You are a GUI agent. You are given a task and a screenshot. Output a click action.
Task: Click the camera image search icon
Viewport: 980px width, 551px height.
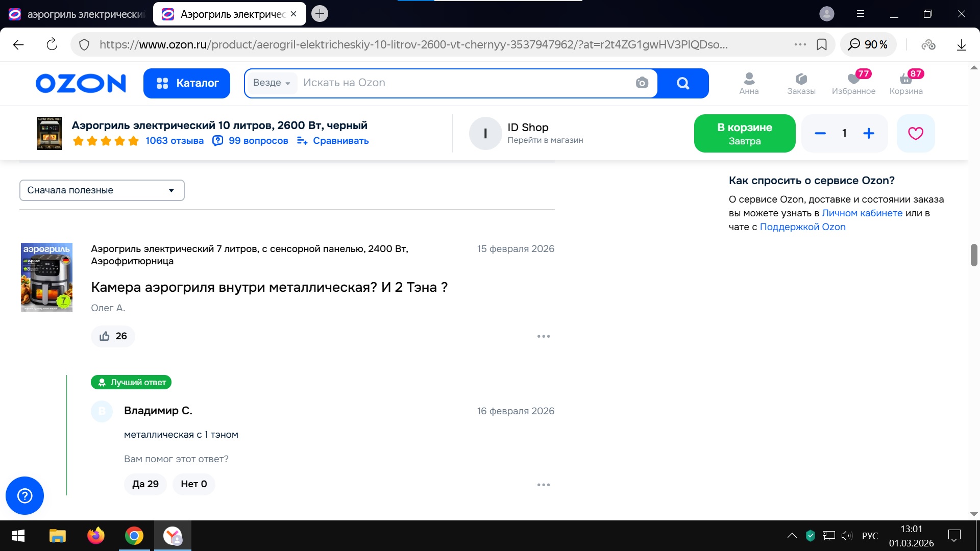click(642, 83)
